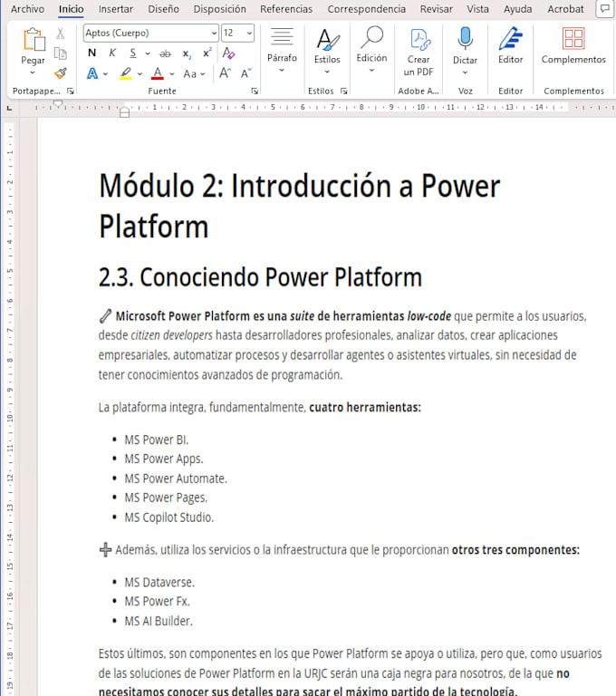Click list item 'MS Dataverse.'

pos(159,583)
